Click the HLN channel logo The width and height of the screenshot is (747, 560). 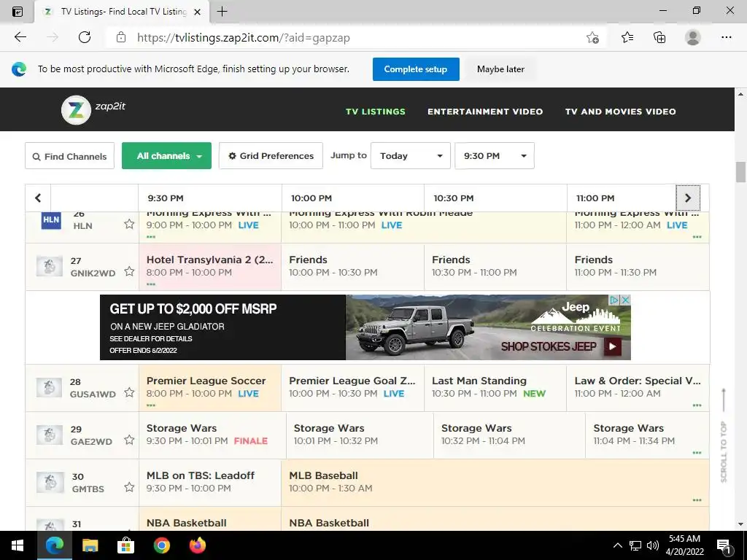pyautogui.click(x=51, y=220)
